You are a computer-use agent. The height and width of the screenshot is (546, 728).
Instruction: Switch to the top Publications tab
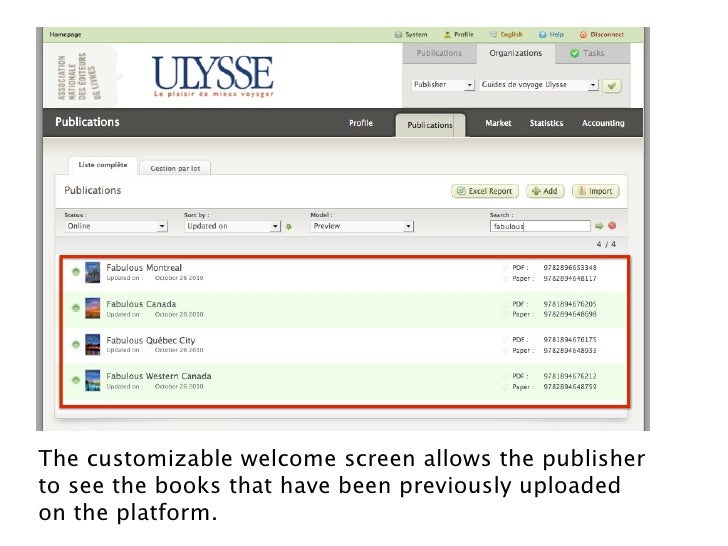[439, 53]
